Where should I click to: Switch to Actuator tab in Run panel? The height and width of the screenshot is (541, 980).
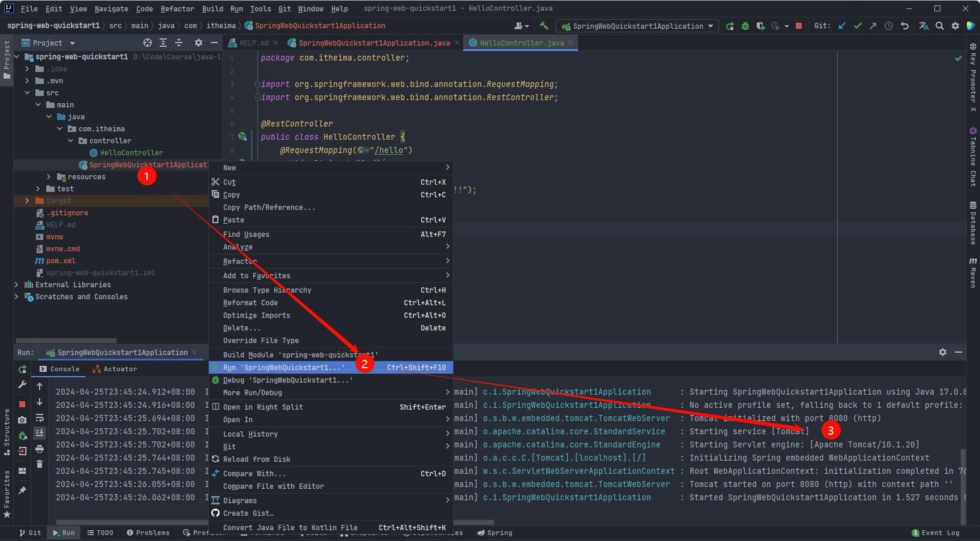pyautogui.click(x=115, y=369)
